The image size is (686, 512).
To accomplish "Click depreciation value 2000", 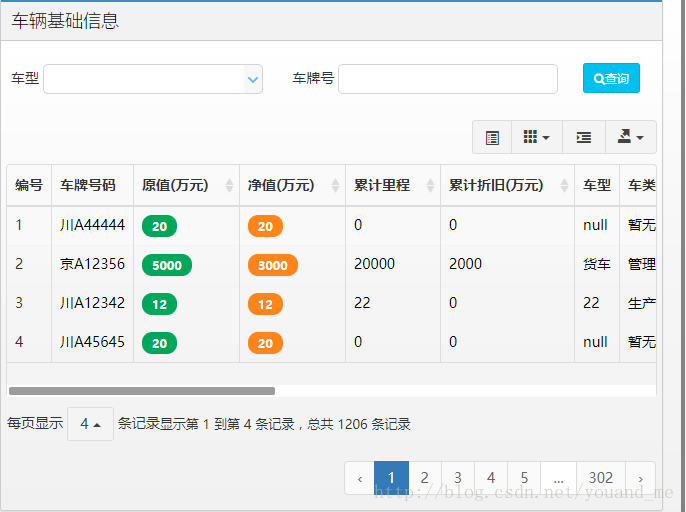I will coord(465,264).
